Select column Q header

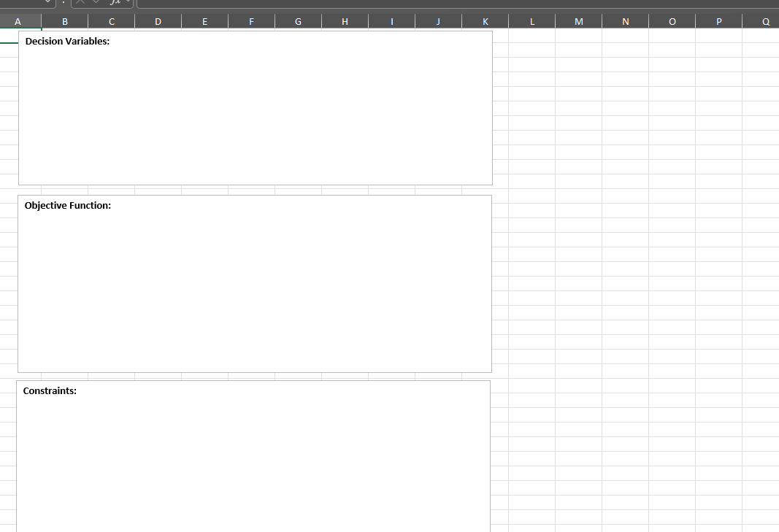coord(761,21)
